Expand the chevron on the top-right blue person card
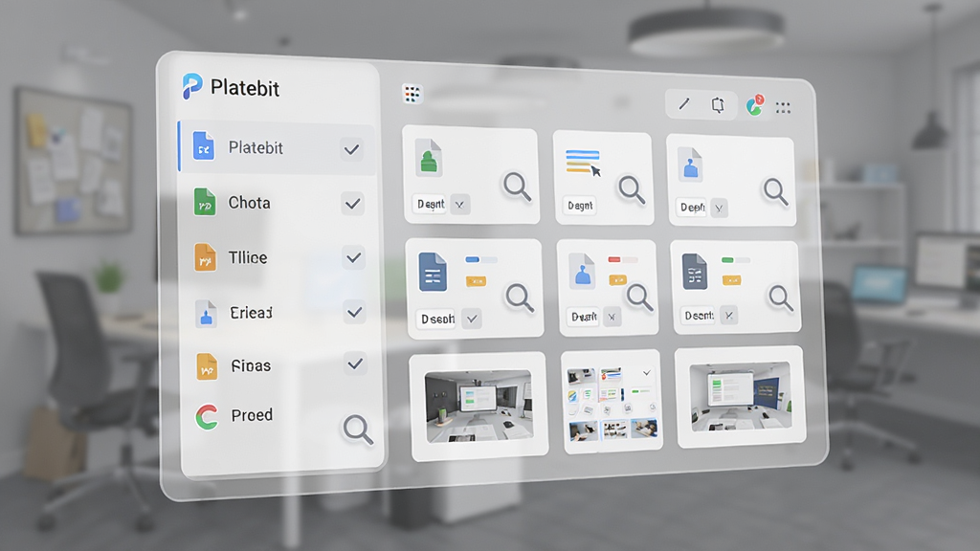This screenshot has height=551, width=980. (720, 208)
